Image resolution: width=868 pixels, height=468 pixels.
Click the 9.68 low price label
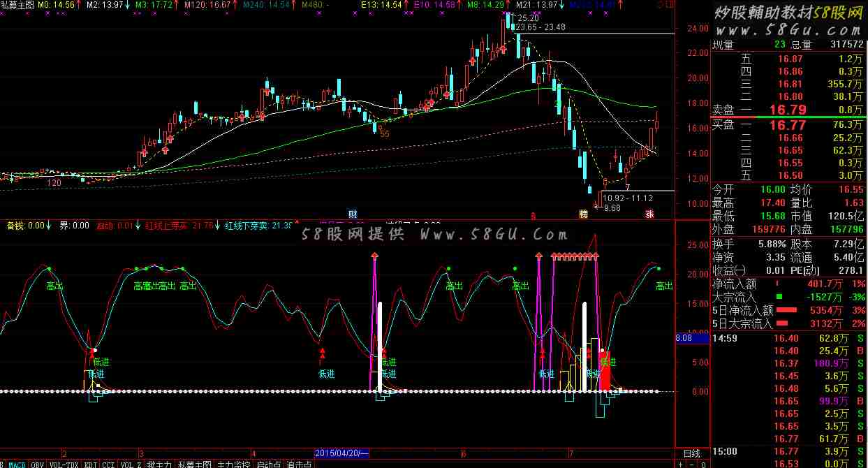tap(612, 208)
